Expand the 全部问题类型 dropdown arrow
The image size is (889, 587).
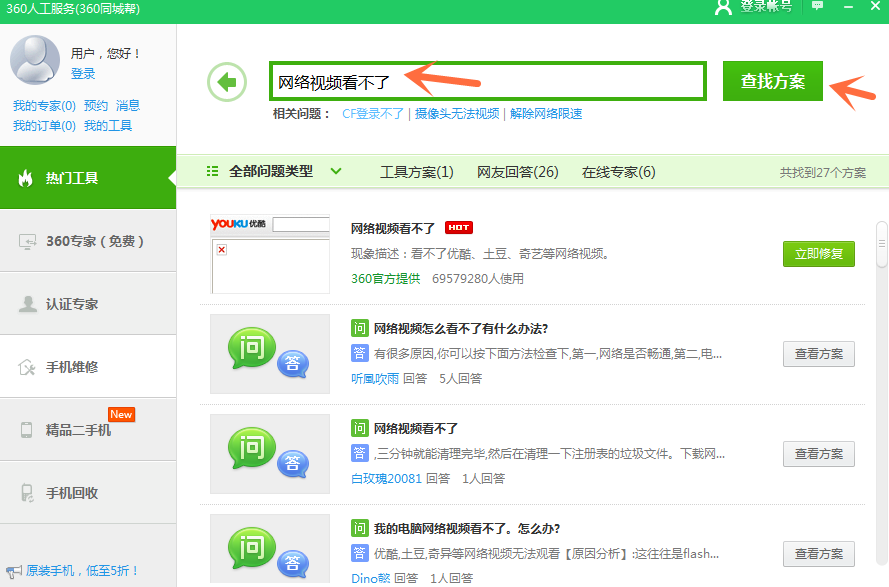click(336, 171)
